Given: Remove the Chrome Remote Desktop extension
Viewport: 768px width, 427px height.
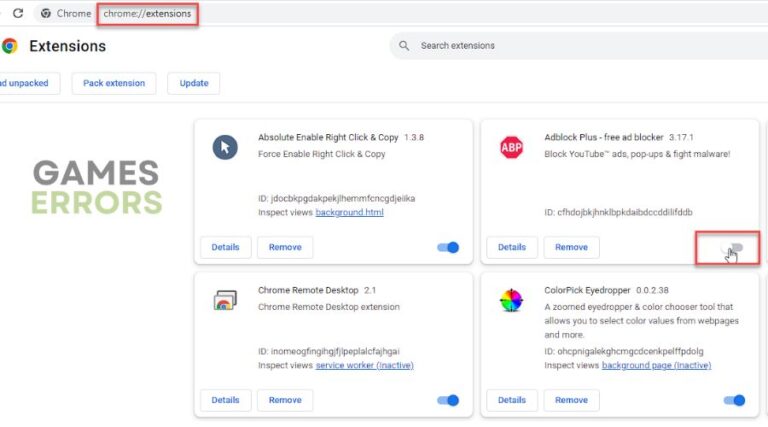Looking at the screenshot, I should 285,400.
